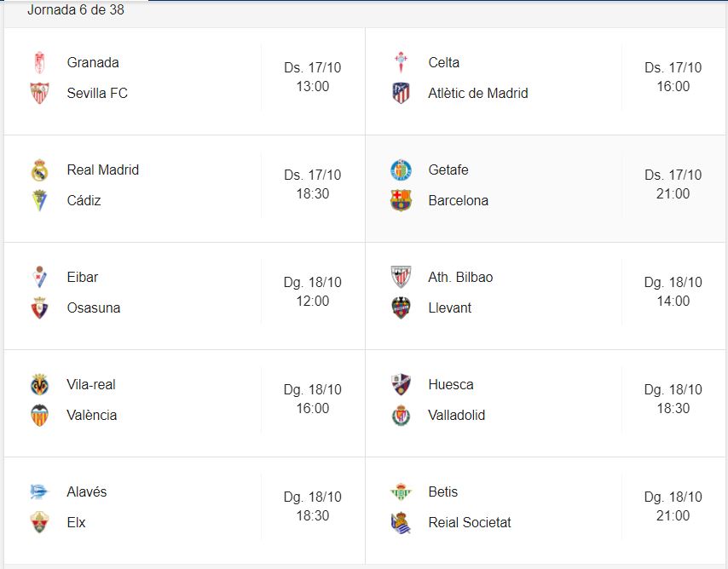
Task: Click the Huesca club crest icon
Action: point(401,385)
